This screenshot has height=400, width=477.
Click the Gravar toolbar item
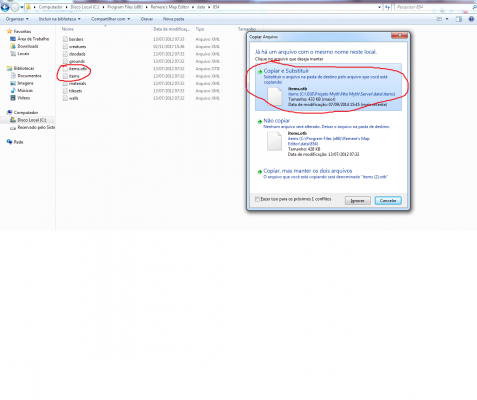pyautogui.click(x=147, y=19)
